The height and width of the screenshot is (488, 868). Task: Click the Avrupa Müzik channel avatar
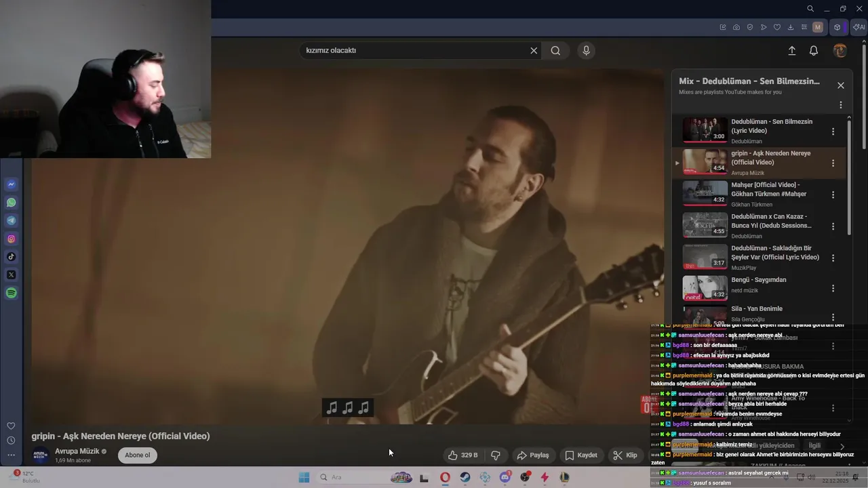click(41, 455)
